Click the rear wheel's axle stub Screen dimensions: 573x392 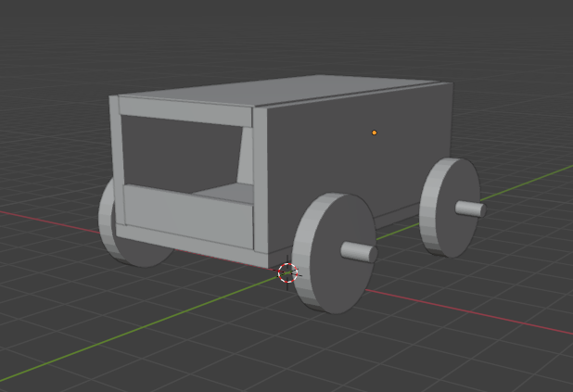click(x=470, y=209)
